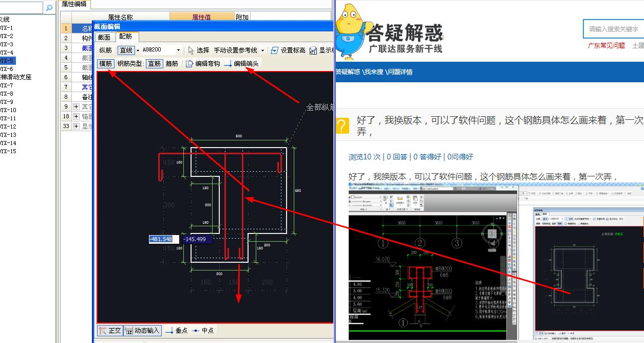Switch to the 截面 tab
The width and height of the screenshot is (644, 343).
[104, 37]
